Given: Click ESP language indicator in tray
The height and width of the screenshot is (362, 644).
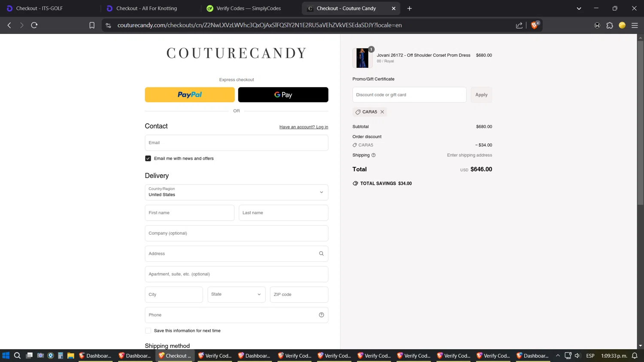Looking at the screenshot, I should click(x=590, y=356).
